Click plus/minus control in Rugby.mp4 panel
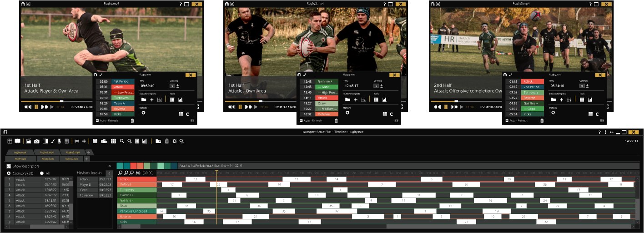The width and height of the screenshot is (644, 233). click(x=178, y=85)
